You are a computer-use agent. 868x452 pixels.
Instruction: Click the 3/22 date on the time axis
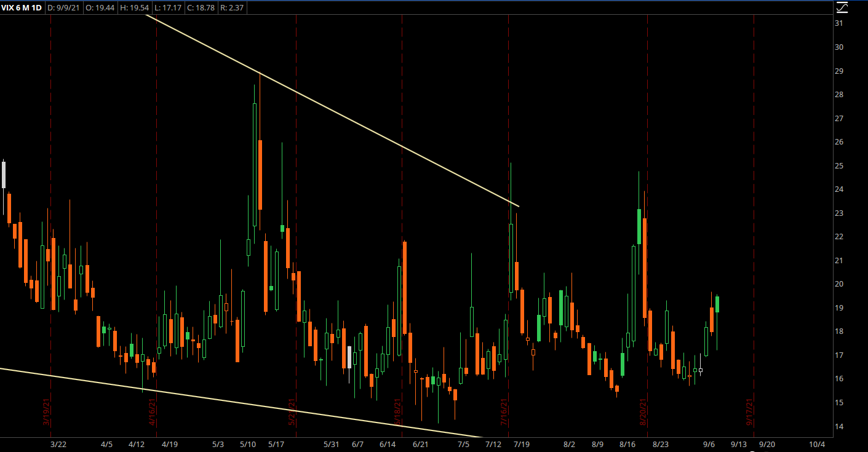point(58,444)
